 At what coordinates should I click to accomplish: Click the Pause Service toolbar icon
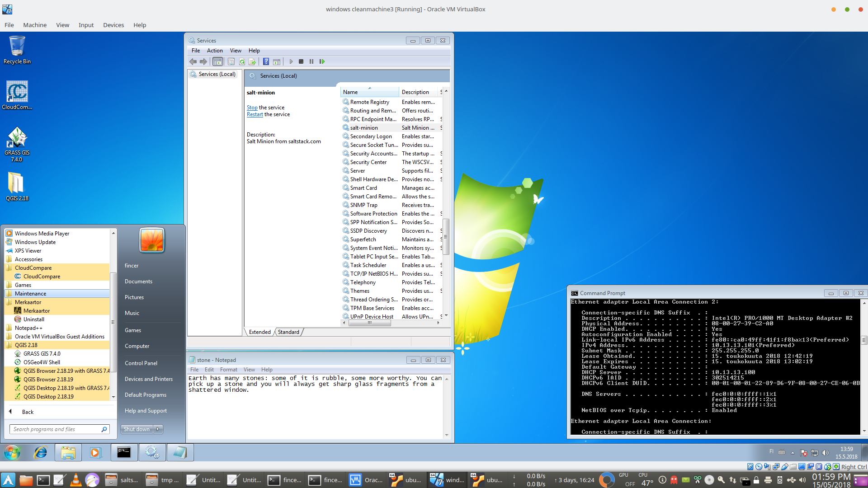click(311, 61)
